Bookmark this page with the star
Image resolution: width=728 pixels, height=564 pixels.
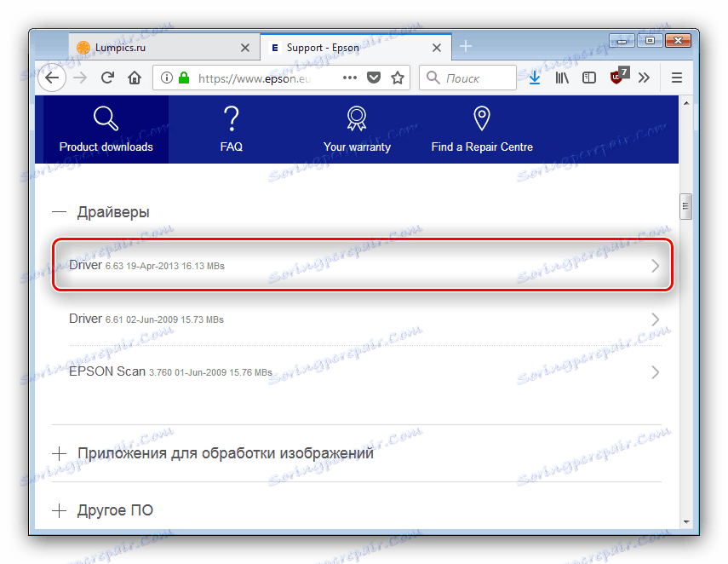click(398, 78)
